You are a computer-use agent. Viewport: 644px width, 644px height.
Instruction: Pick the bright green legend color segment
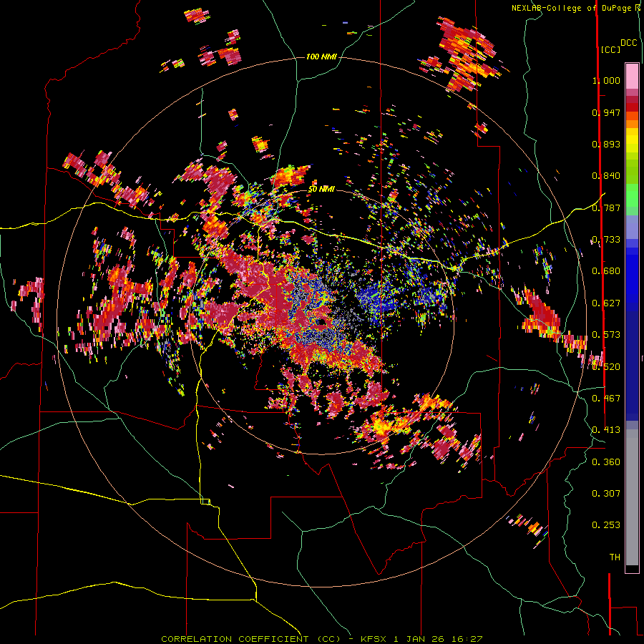(x=632, y=195)
